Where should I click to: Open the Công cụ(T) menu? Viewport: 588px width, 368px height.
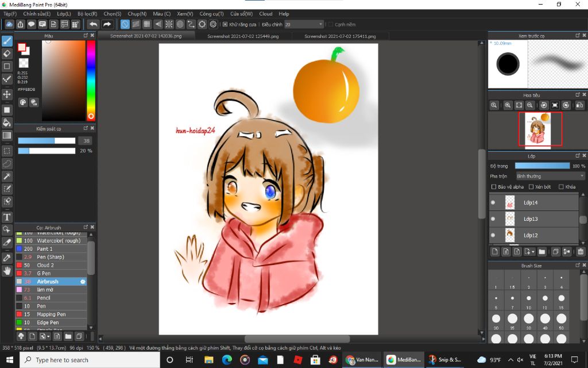[211, 14]
